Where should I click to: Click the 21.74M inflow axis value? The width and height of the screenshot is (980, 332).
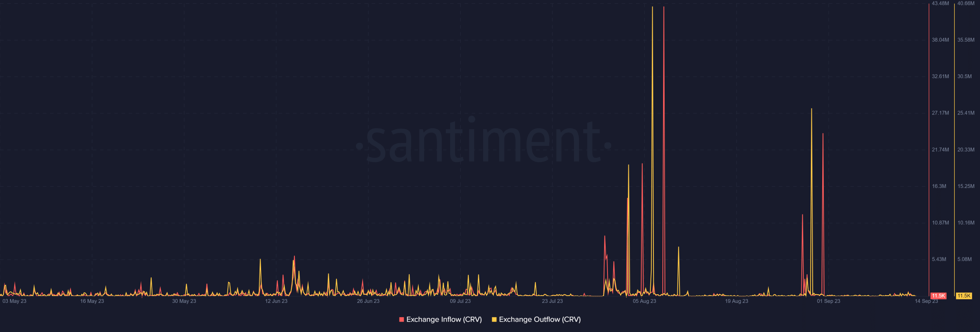[940, 150]
